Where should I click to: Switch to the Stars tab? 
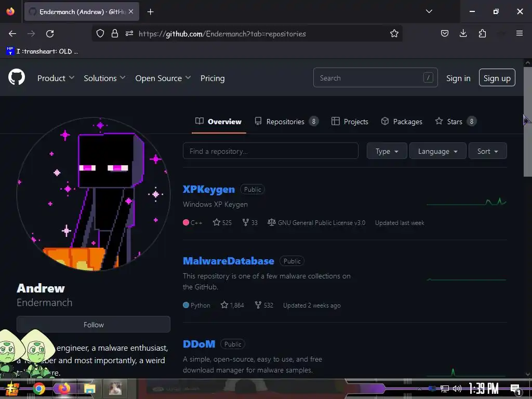(x=456, y=122)
